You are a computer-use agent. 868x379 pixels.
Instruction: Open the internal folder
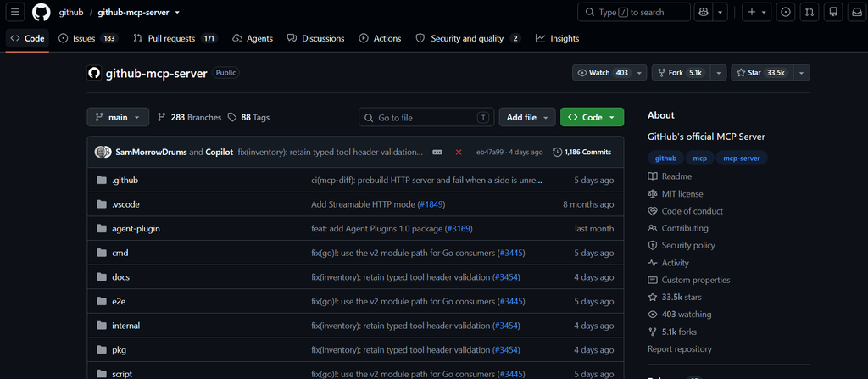(125, 326)
